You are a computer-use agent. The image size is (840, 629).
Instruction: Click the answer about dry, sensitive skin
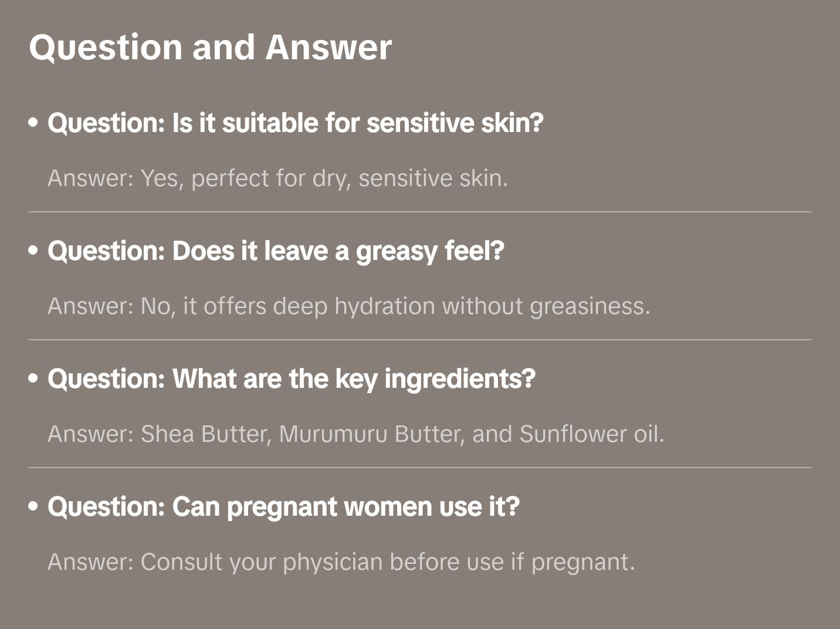[x=277, y=178]
